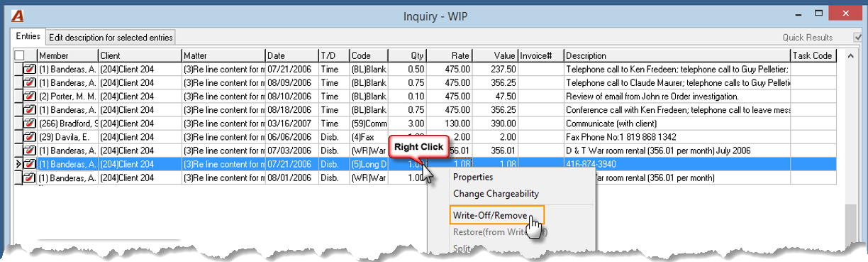Image resolution: width=868 pixels, height=262 pixels.
Task: Check the select-all checkbox in header
Action: pyautogui.click(x=19, y=56)
